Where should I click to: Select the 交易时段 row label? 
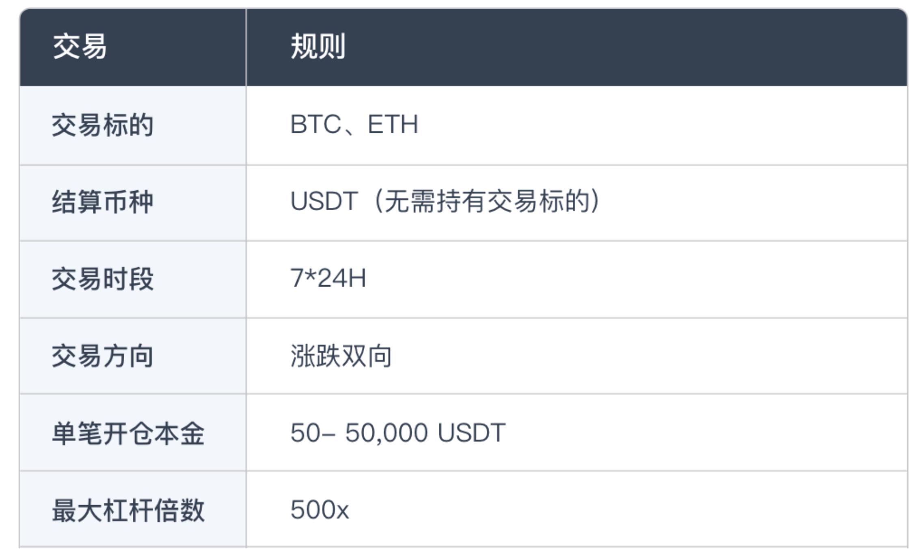click(x=103, y=279)
